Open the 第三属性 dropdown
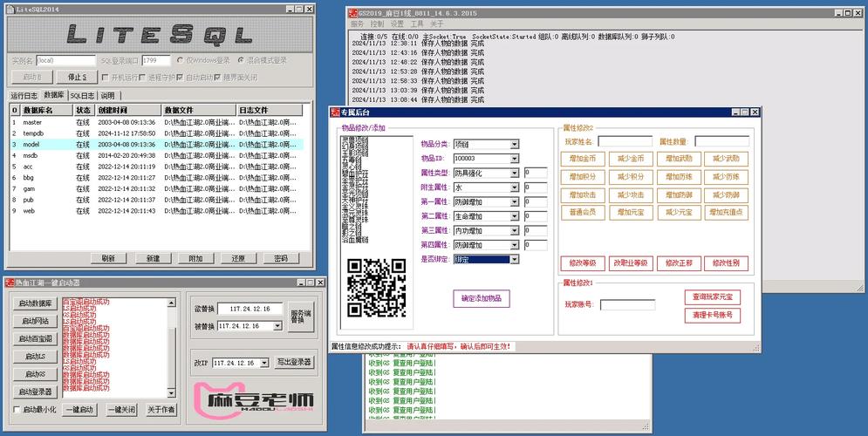 click(x=515, y=231)
